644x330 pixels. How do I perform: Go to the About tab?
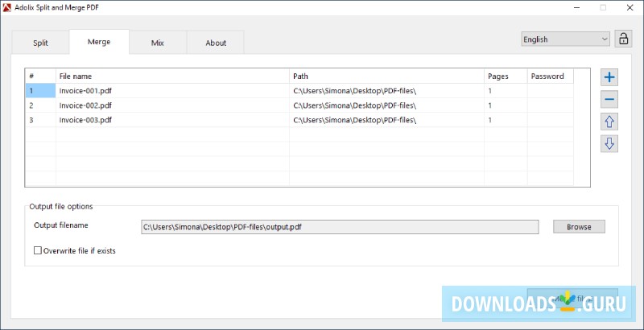(x=216, y=43)
